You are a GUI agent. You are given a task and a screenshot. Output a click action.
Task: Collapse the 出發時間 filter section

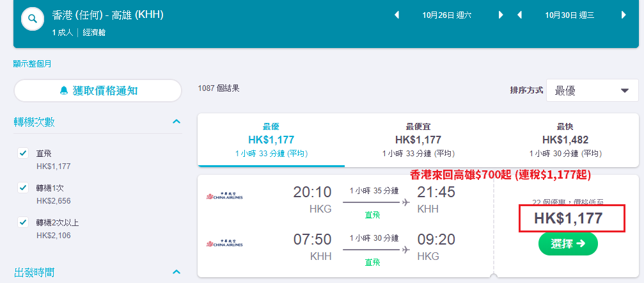[x=177, y=272]
